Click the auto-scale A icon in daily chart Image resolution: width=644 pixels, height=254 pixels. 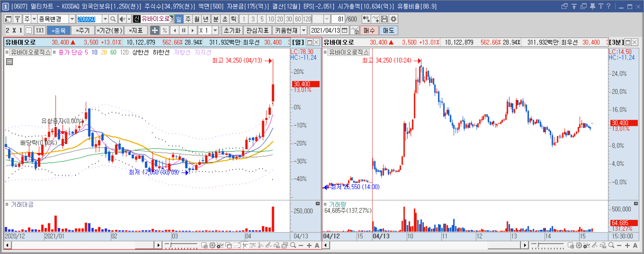point(317,246)
